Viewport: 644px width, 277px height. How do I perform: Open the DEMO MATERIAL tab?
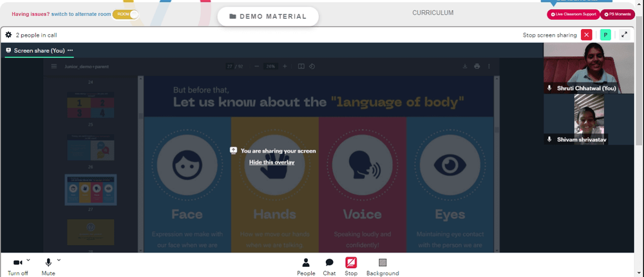268,17
